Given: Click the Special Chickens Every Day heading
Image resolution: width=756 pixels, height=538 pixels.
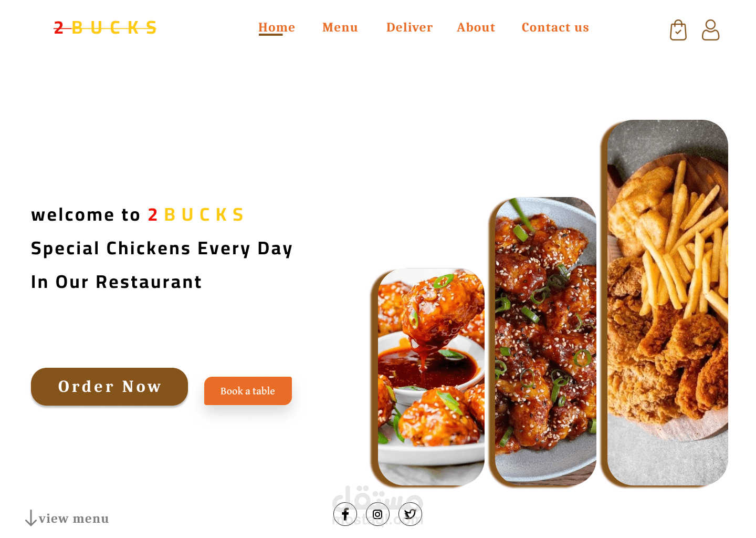Looking at the screenshot, I should [162, 249].
